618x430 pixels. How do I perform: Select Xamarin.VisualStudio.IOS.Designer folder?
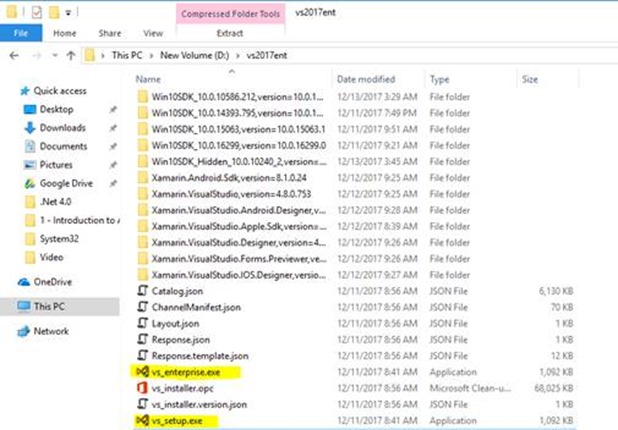click(x=238, y=275)
